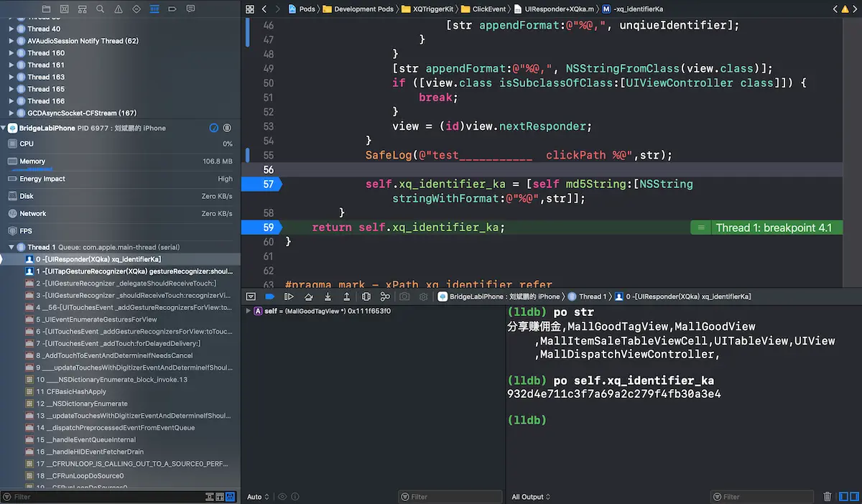Expand Thread 160 in debug navigator
This screenshot has width=862, height=504.
[11, 53]
